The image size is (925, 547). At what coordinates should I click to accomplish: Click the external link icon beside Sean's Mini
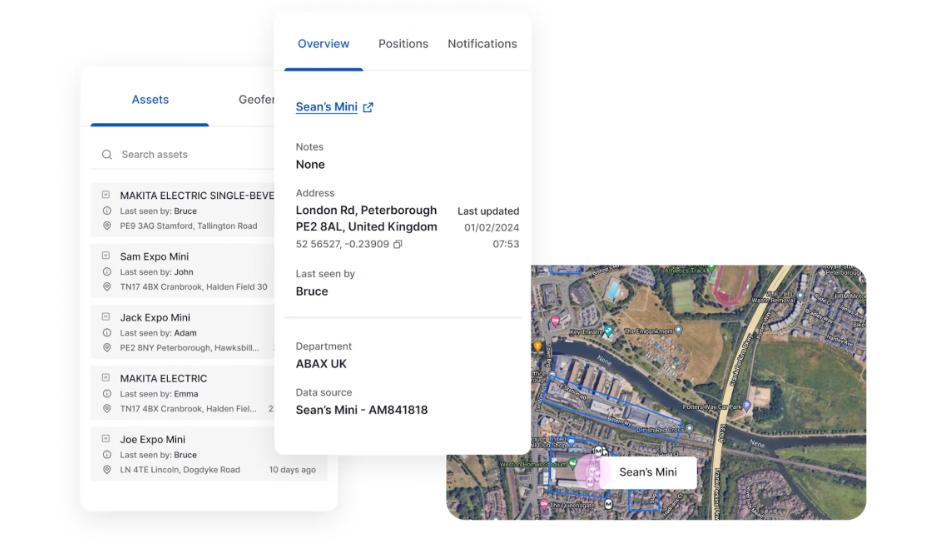(368, 108)
